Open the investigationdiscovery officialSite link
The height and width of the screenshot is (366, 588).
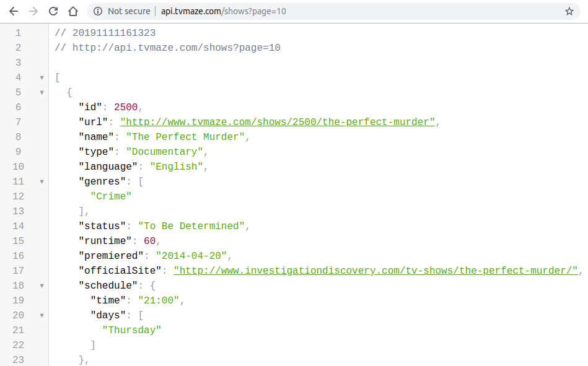(x=375, y=270)
